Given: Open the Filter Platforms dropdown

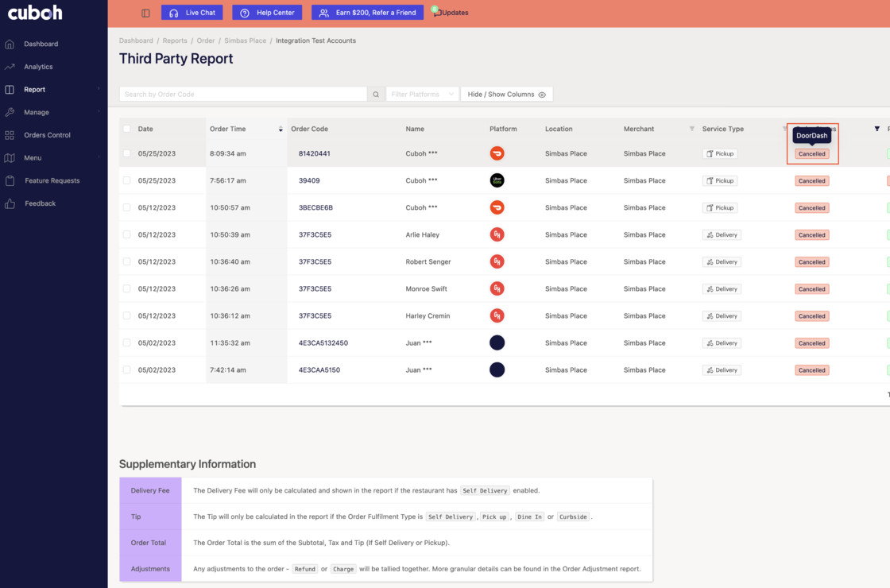Looking at the screenshot, I should 422,95.
